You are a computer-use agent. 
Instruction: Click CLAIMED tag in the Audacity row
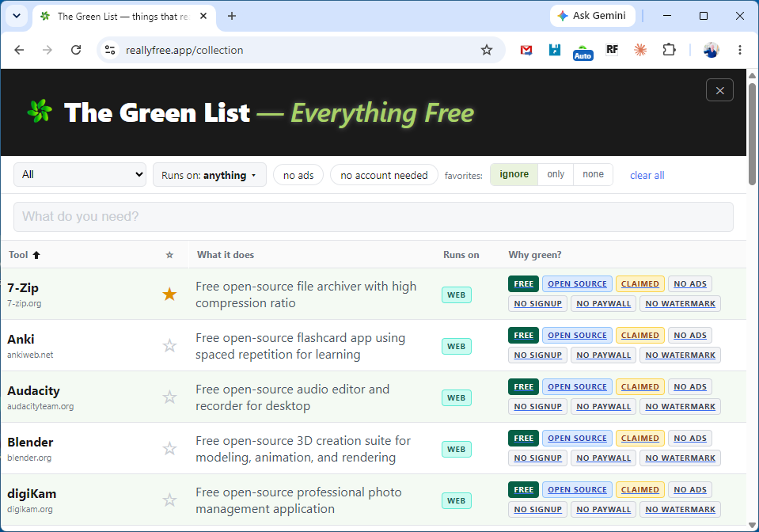click(640, 387)
